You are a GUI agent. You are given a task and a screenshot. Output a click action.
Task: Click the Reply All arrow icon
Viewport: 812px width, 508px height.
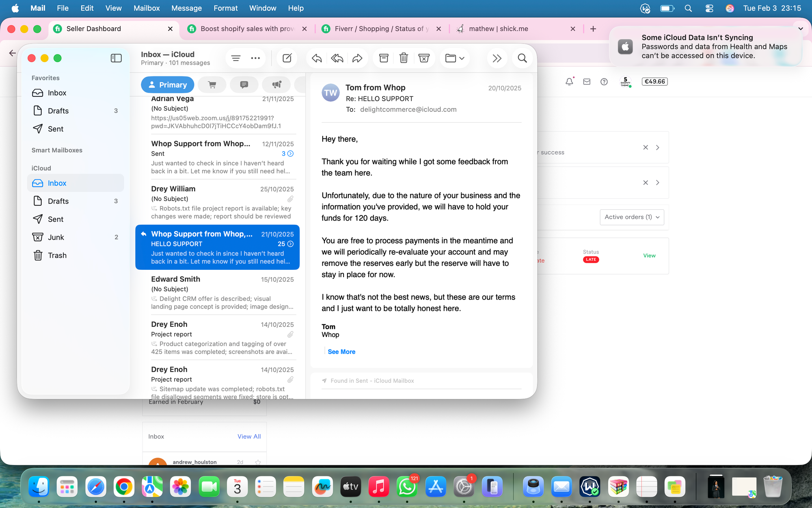point(337,58)
